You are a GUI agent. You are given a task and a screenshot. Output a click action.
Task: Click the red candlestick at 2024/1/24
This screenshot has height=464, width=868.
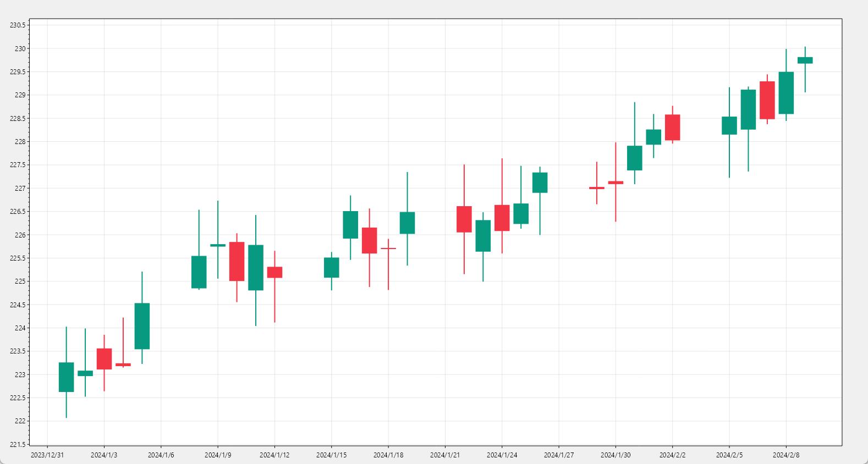coord(502,218)
